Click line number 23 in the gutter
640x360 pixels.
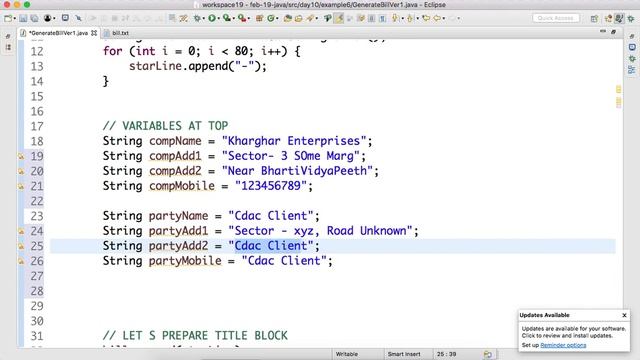coord(37,216)
